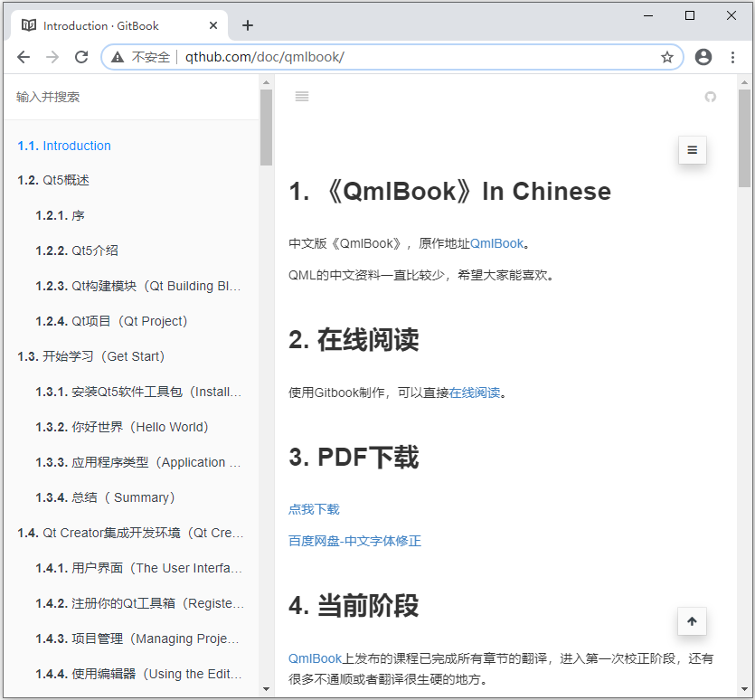Open chapter 1.1. Introduction

coord(64,146)
